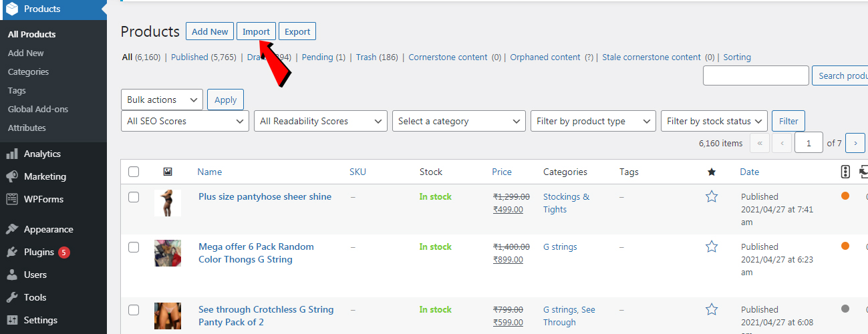Click the Tools wrench icon
Viewport: 868px width, 334px height.
pos(12,297)
